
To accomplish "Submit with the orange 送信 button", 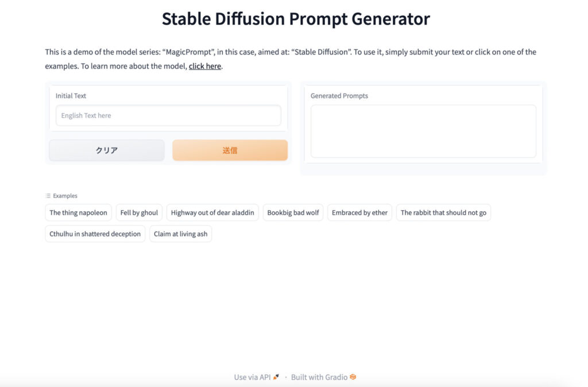I will point(230,150).
